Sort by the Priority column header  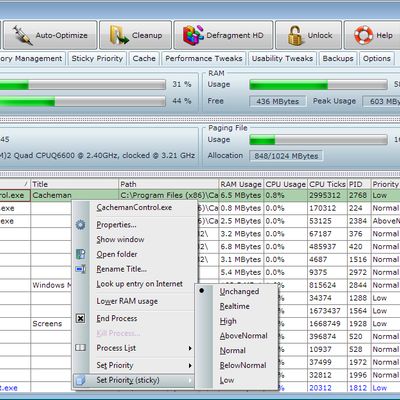(x=385, y=184)
